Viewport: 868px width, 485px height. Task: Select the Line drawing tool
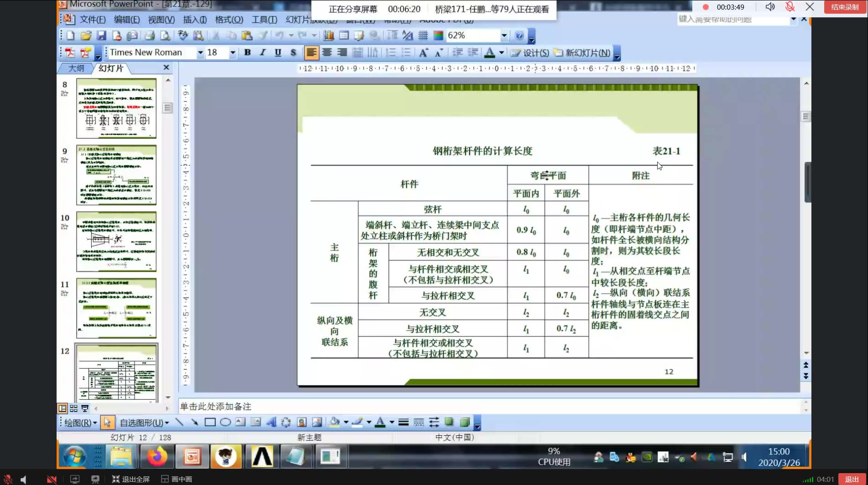tap(179, 422)
